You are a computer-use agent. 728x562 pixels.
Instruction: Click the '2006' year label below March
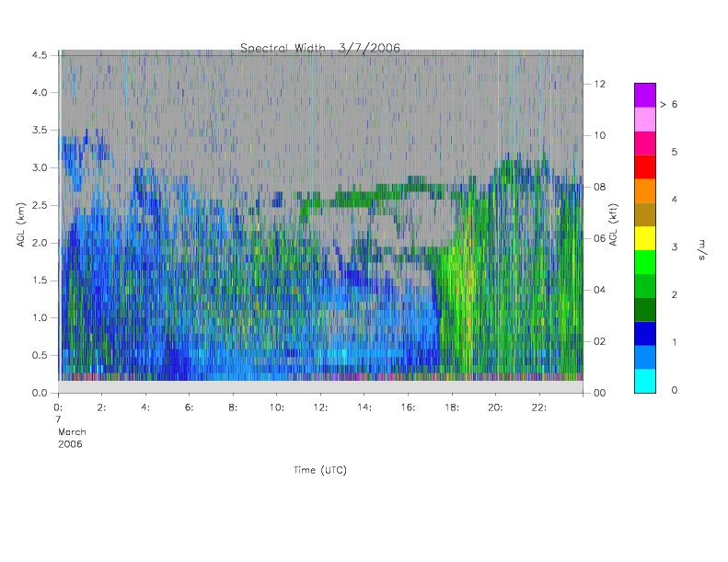pyautogui.click(x=70, y=444)
